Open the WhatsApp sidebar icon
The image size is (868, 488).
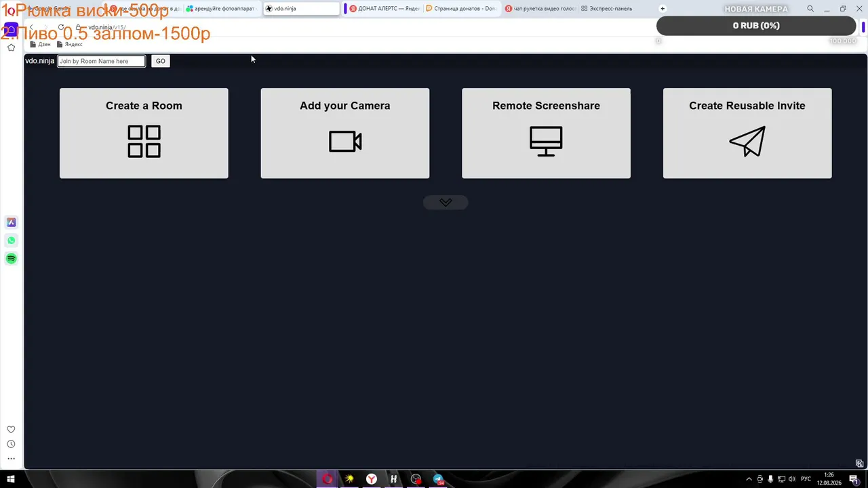(x=11, y=241)
